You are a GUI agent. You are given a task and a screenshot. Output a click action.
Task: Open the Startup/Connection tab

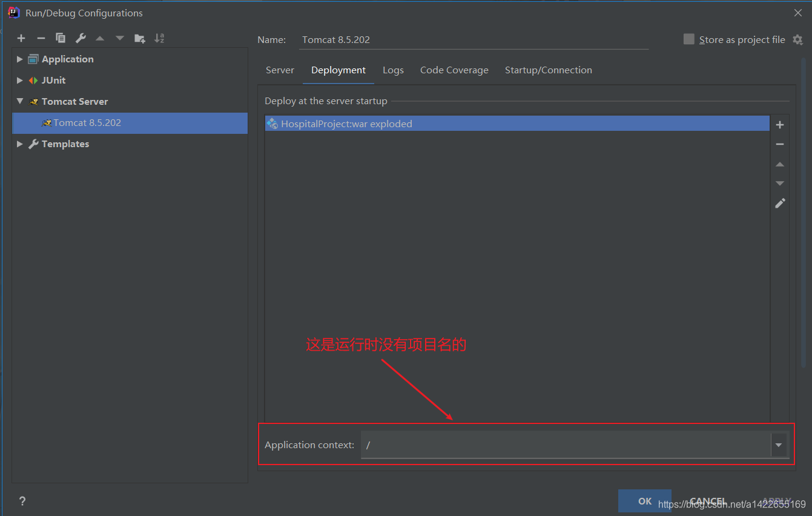[x=549, y=70]
